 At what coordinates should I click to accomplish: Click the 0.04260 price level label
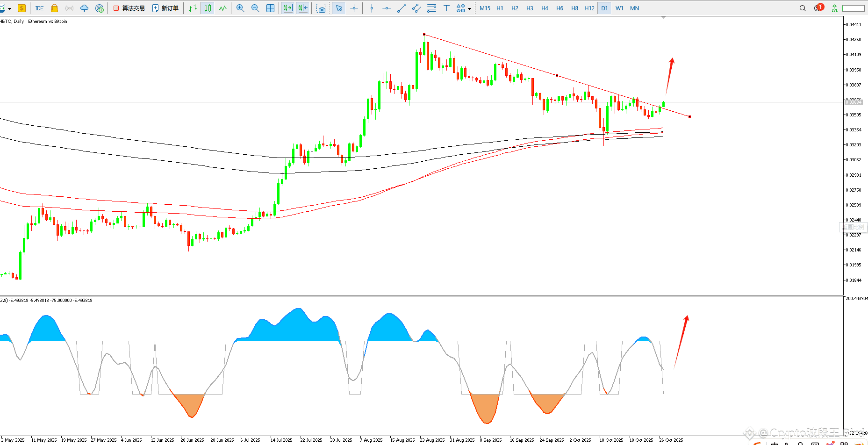click(854, 39)
